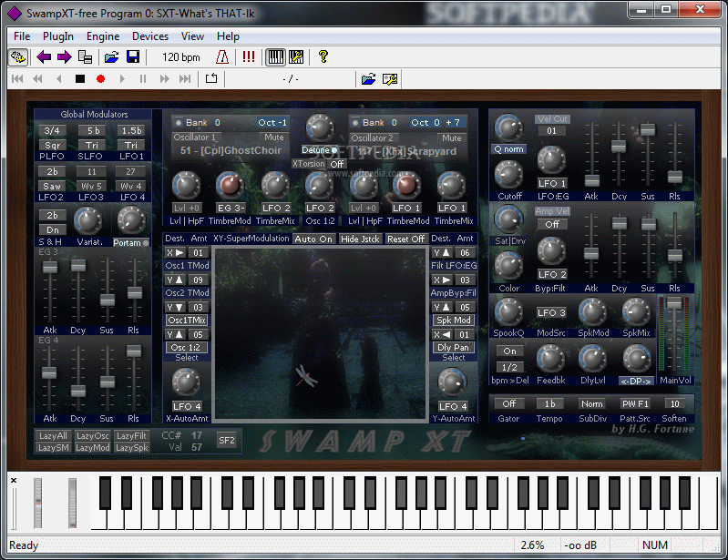The image size is (728, 560).
Task: Open the PlugIn menu
Action: coord(58,36)
